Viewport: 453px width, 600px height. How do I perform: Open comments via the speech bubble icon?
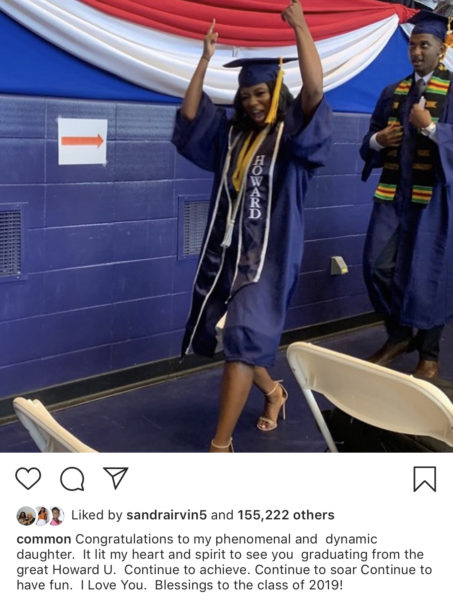pos(72,478)
